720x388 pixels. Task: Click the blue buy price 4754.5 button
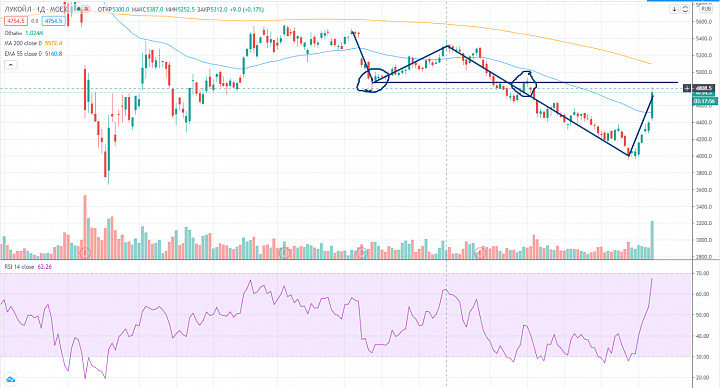53,21
